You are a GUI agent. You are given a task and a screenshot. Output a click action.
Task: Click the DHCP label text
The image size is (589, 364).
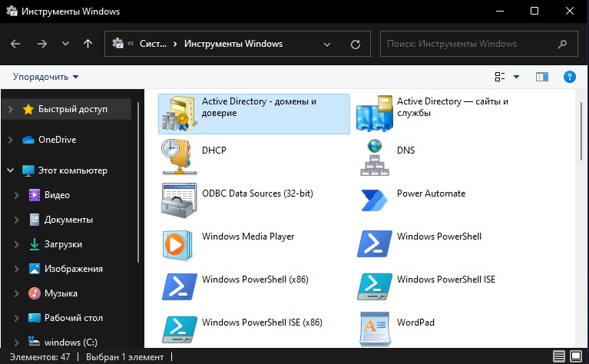pos(214,151)
